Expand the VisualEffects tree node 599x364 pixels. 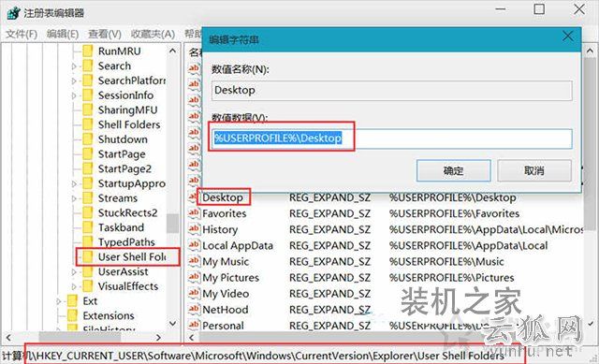(74, 286)
